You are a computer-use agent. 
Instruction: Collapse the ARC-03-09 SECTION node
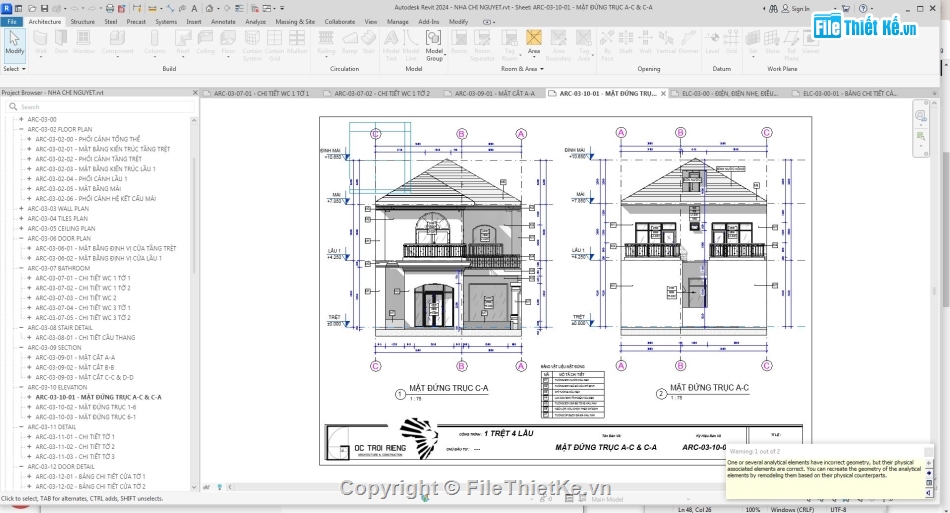21,347
